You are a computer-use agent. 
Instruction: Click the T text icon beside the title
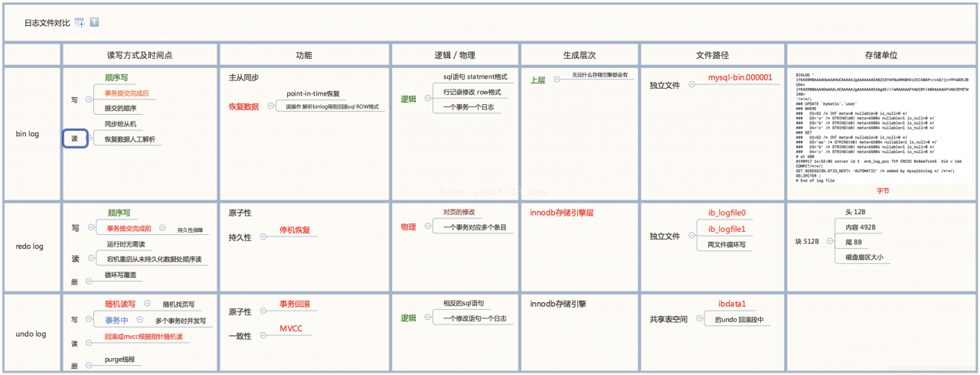[x=94, y=23]
